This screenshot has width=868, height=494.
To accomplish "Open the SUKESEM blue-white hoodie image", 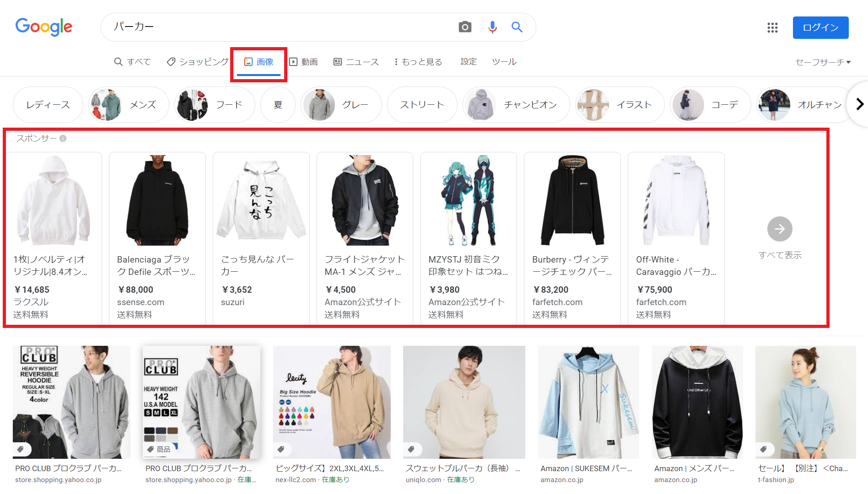I will (588, 402).
